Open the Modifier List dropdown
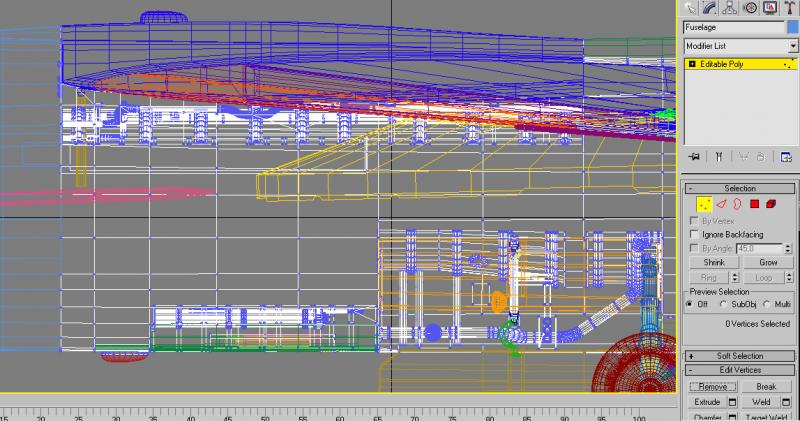Screen dimensions: 800x421 tap(740, 46)
